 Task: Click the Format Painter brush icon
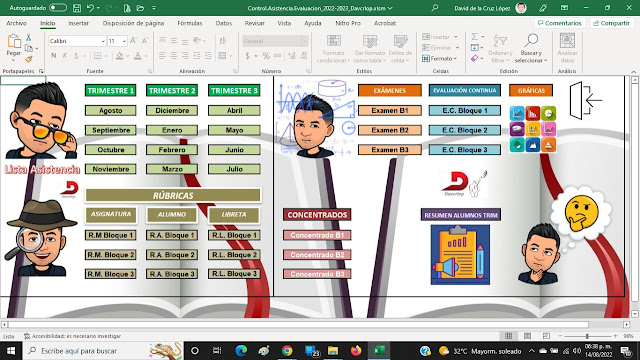click(x=29, y=59)
